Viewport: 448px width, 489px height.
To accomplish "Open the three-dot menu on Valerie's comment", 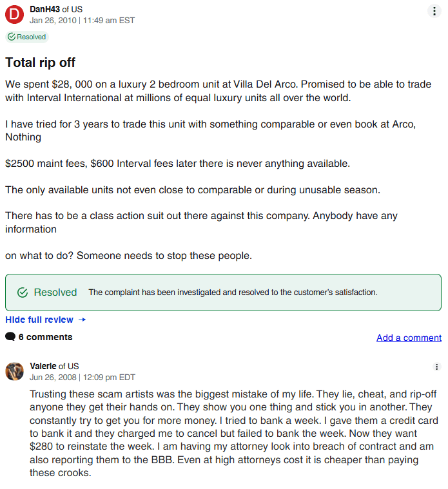I will 437,367.
